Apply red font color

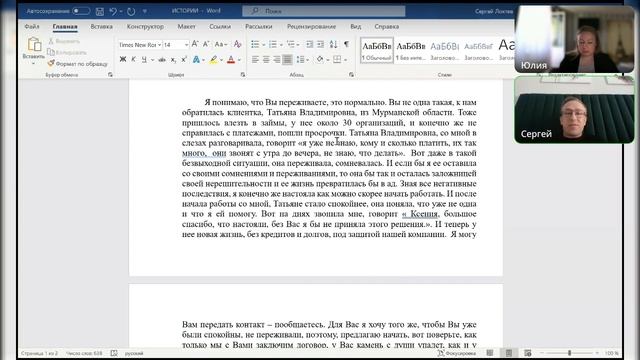231,60
